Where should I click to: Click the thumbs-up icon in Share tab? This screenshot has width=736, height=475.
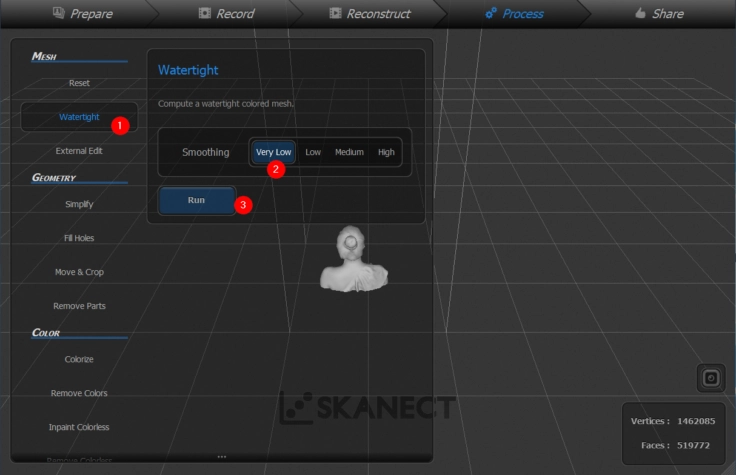click(639, 14)
